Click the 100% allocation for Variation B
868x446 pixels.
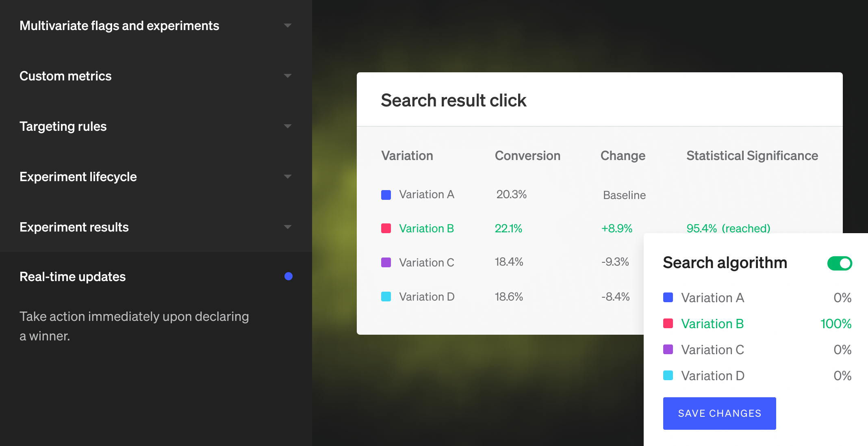(x=835, y=324)
